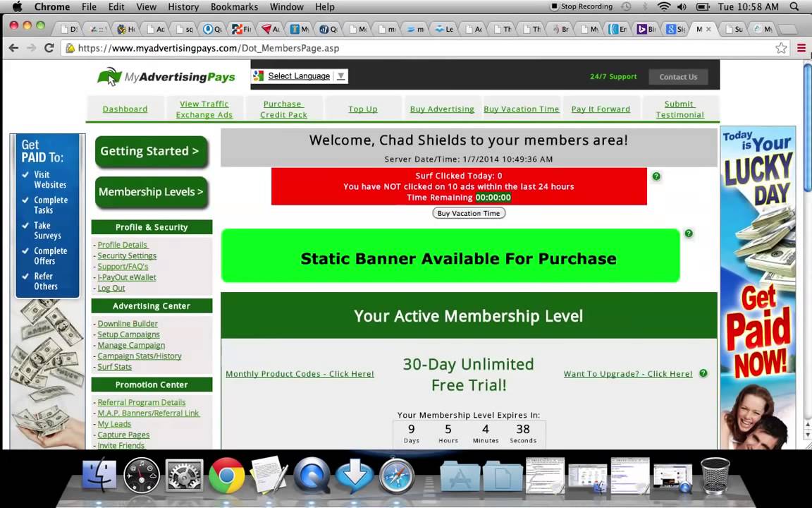812x508 pixels.
Task: Open Finder from the dock
Action: click(99, 475)
